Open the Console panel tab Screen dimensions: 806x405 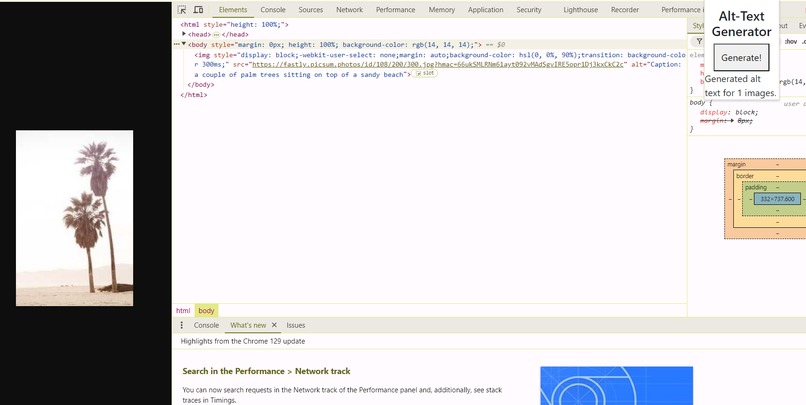pos(273,10)
